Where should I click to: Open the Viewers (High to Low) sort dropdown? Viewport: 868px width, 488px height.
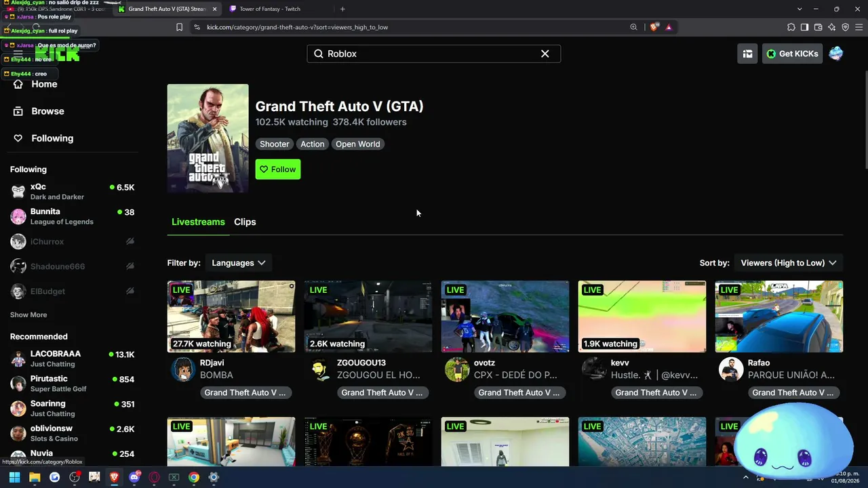pos(789,263)
